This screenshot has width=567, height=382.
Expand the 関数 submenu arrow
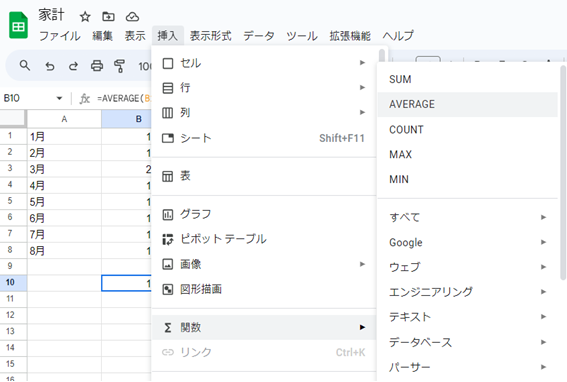[x=362, y=327]
